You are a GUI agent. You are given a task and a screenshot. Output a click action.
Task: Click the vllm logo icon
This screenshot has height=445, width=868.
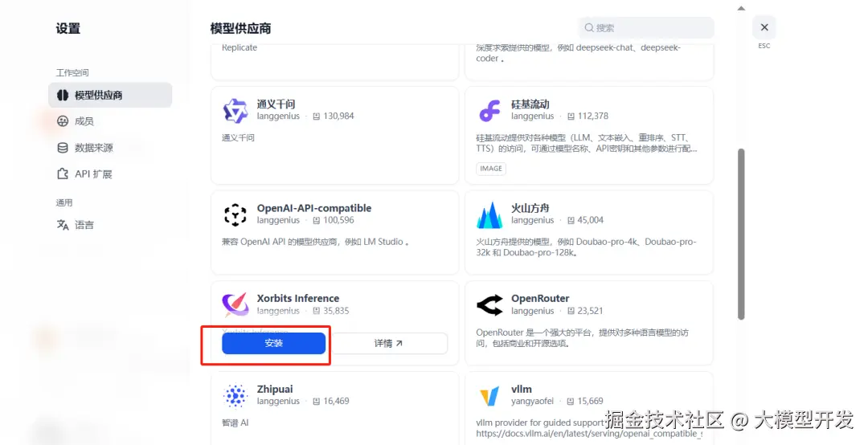click(489, 395)
